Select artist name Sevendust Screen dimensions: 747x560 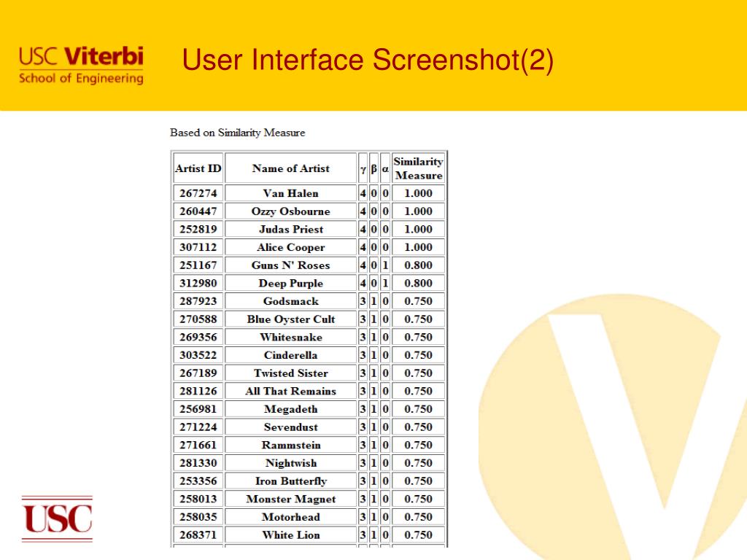[290, 427]
